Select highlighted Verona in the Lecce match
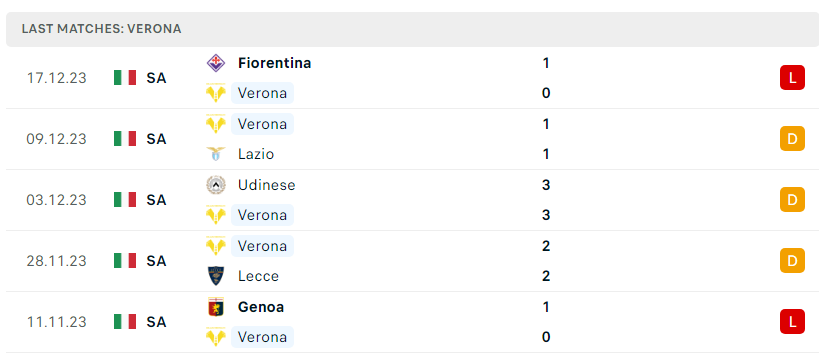Image resolution: width=819 pixels, height=360 pixels. pyautogui.click(x=262, y=246)
